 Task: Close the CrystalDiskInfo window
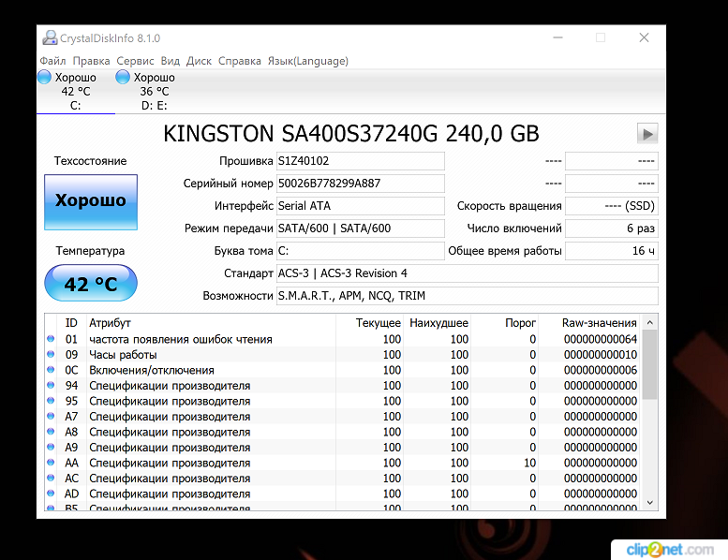[x=644, y=37]
